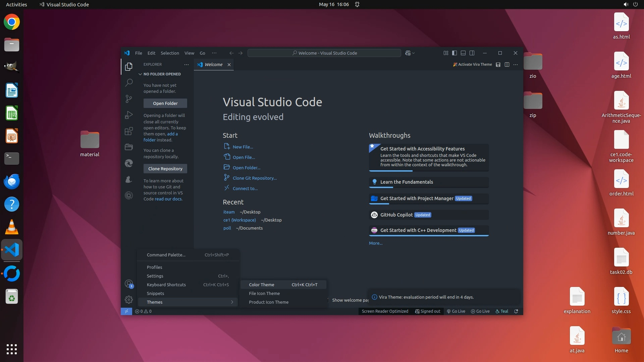The height and width of the screenshot is (362, 644).
Task: Open the Copilot dropdown arrow in title bar
Action: click(x=414, y=53)
